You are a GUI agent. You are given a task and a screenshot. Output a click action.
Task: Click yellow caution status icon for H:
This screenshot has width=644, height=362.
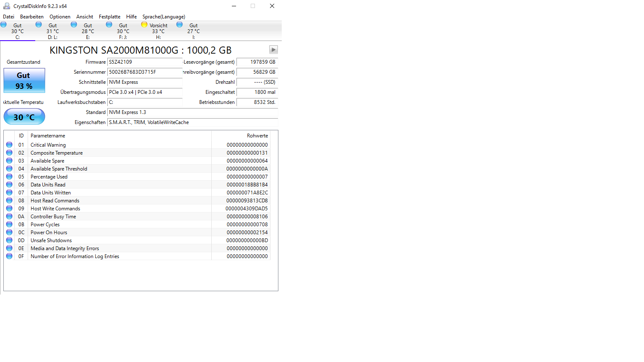pos(144,24)
